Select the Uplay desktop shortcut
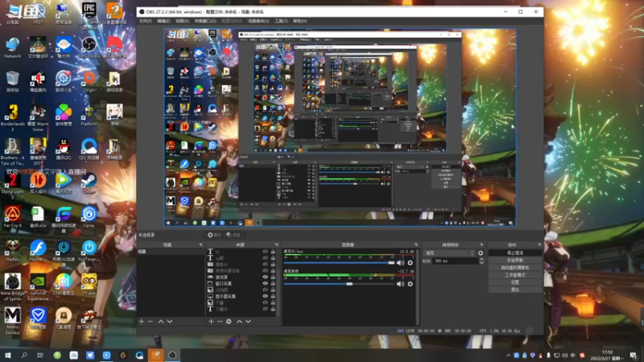 tap(89, 216)
